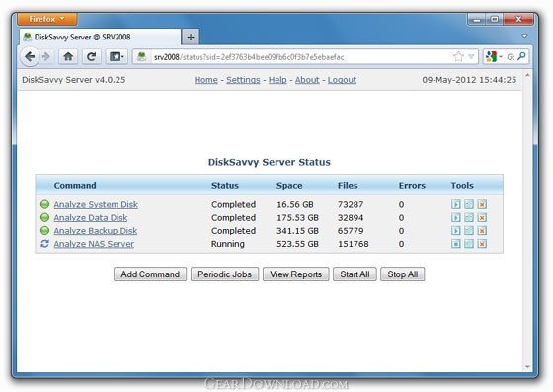
Task: Click the search magnifier icon
Action: point(522,56)
